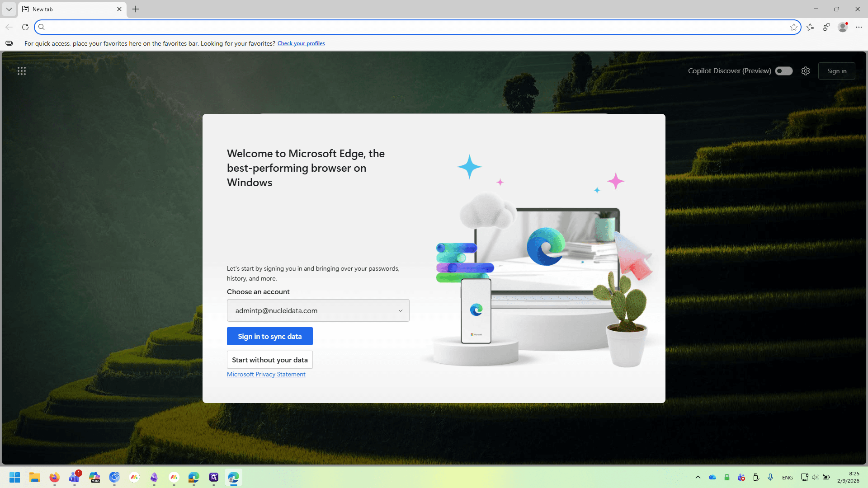Open a new tab with plus button
The height and width of the screenshot is (488, 868).
pos(136,9)
